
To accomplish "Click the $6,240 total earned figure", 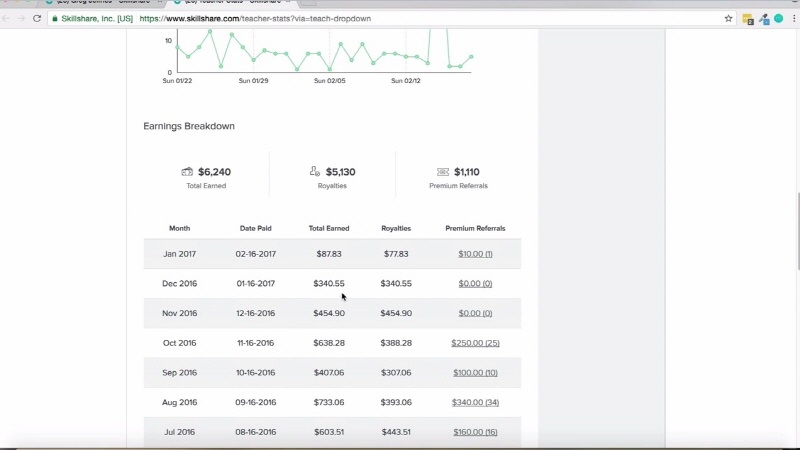I will (x=214, y=172).
